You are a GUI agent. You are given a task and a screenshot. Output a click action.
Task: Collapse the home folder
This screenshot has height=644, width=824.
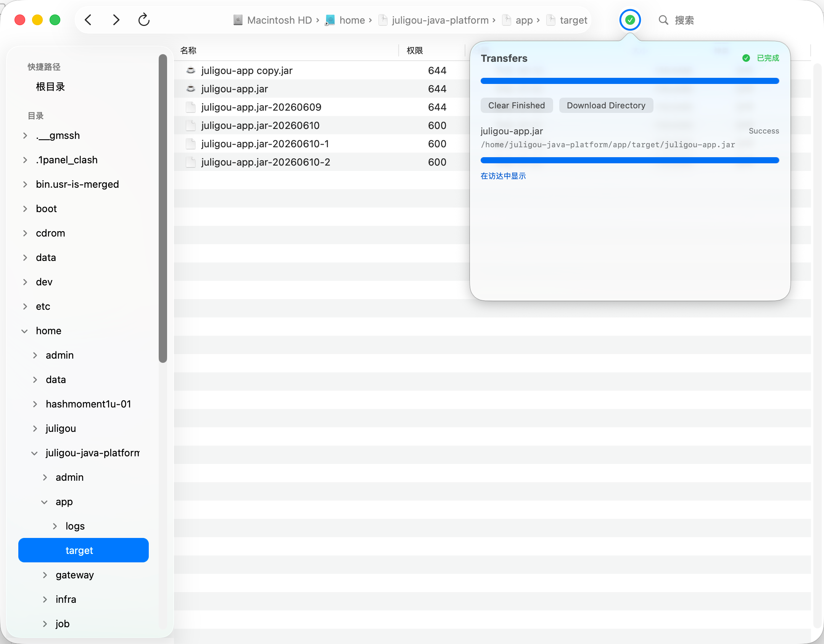point(25,331)
